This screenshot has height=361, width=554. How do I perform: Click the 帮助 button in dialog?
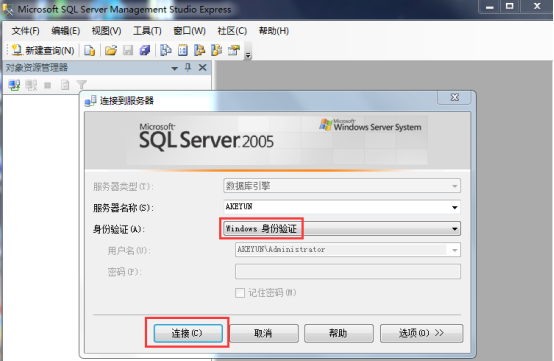(339, 333)
